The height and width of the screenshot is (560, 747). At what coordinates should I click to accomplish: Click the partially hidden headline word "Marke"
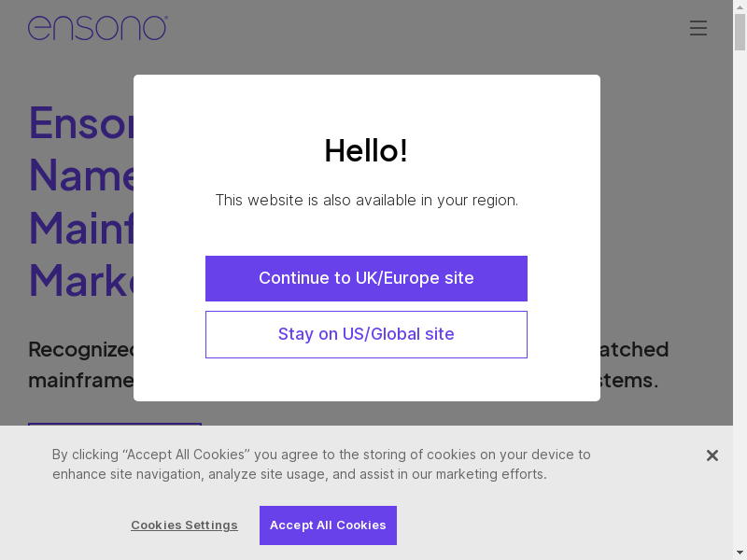(x=82, y=280)
